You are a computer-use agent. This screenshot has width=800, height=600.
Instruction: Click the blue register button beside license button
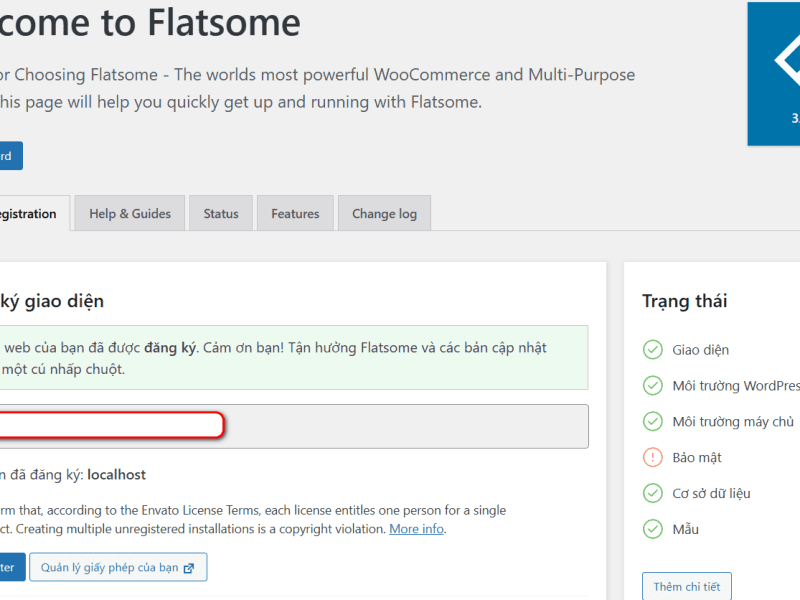pyautogui.click(x=12, y=567)
